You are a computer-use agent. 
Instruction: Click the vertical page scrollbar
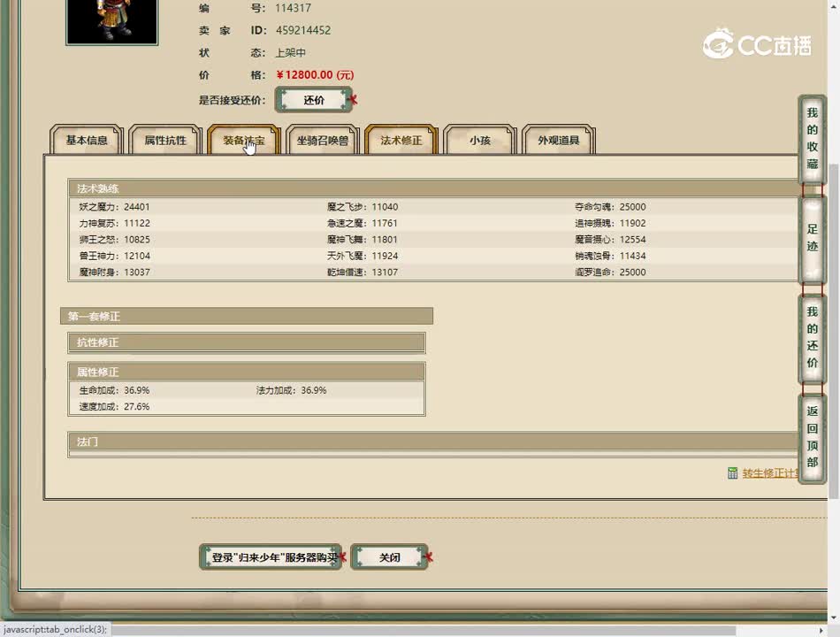[833, 330]
